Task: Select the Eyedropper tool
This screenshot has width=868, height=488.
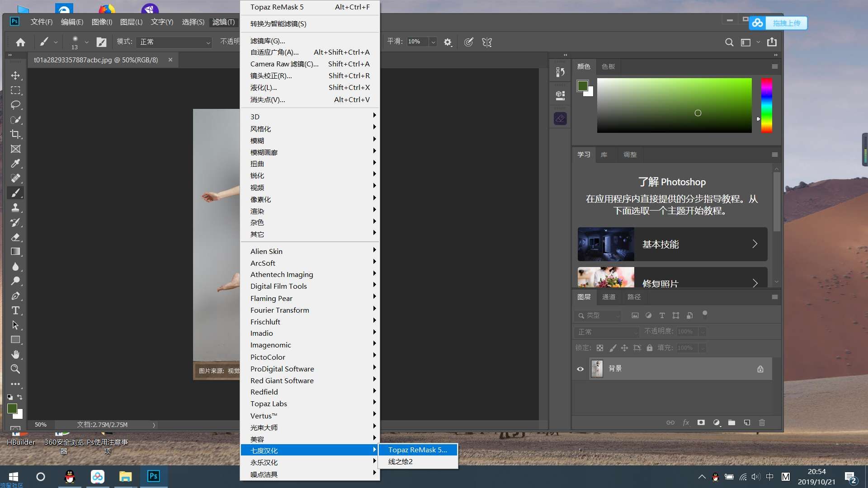Action: [x=15, y=164]
